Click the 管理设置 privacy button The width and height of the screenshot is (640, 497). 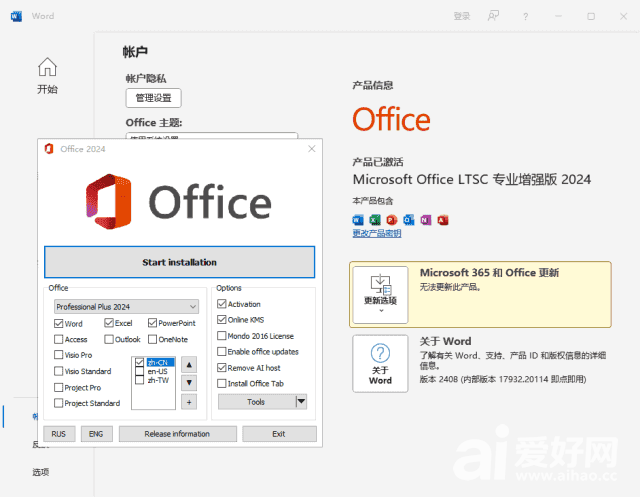point(153,98)
